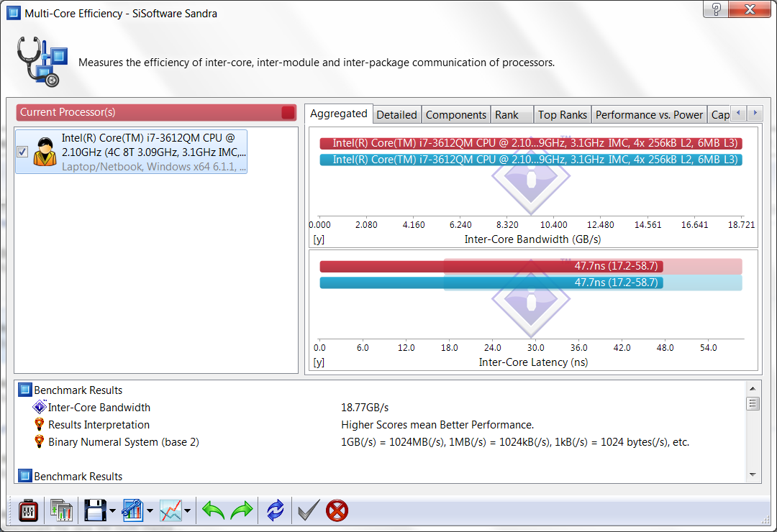
Task: Click the '1GB(/s) = 1024MB(/s)' conversion text
Action: click(515, 442)
